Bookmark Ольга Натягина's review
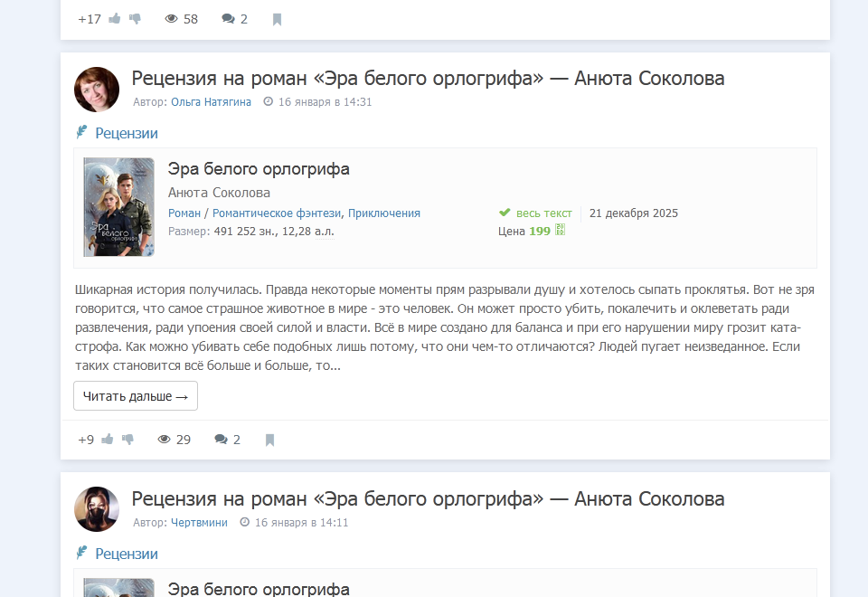The height and width of the screenshot is (597, 868). (x=269, y=440)
